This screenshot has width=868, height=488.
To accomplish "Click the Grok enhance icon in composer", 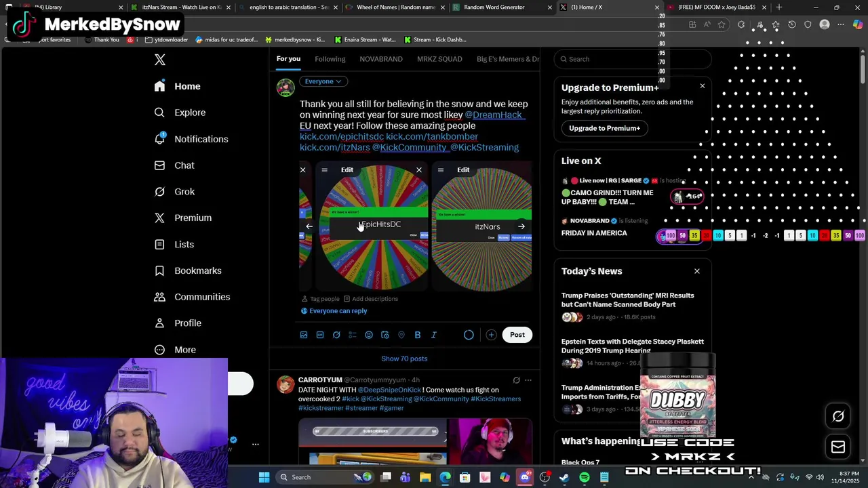I will tap(336, 335).
